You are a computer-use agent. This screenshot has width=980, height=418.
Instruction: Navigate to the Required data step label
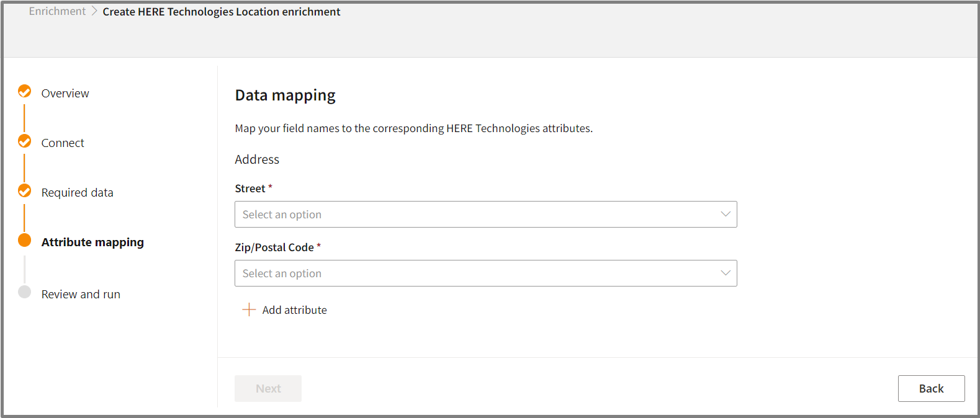[x=78, y=192]
